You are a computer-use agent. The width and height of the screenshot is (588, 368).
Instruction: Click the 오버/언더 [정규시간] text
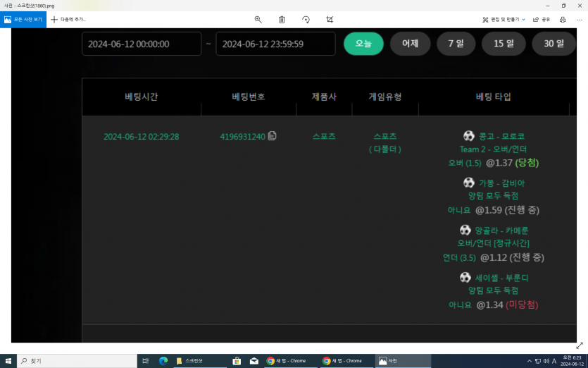(493, 243)
